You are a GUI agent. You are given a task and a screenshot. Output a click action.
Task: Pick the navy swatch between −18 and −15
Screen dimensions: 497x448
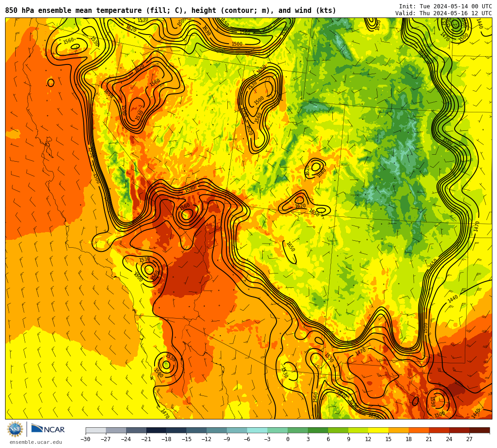(177, 431)
